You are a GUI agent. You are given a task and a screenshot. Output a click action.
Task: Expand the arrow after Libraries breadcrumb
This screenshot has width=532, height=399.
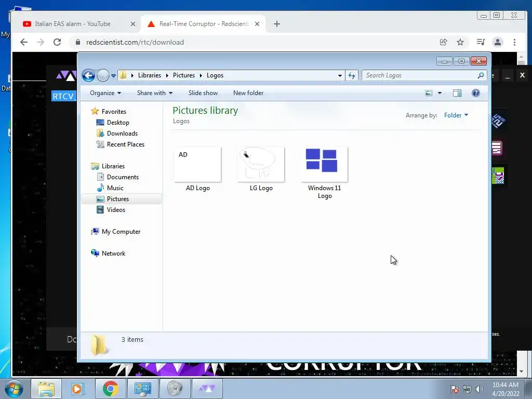(x=167, y=75)
